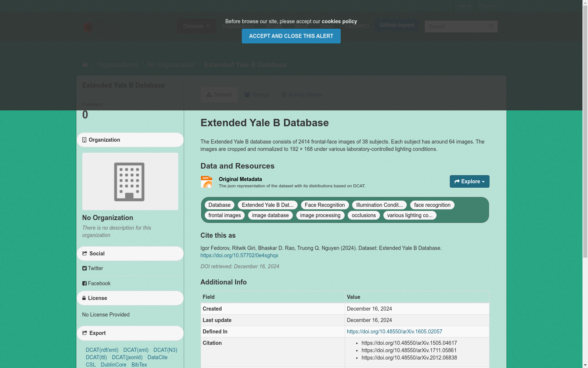
Task: Open the Datasets dropdown menu
Action: [196, 26]
